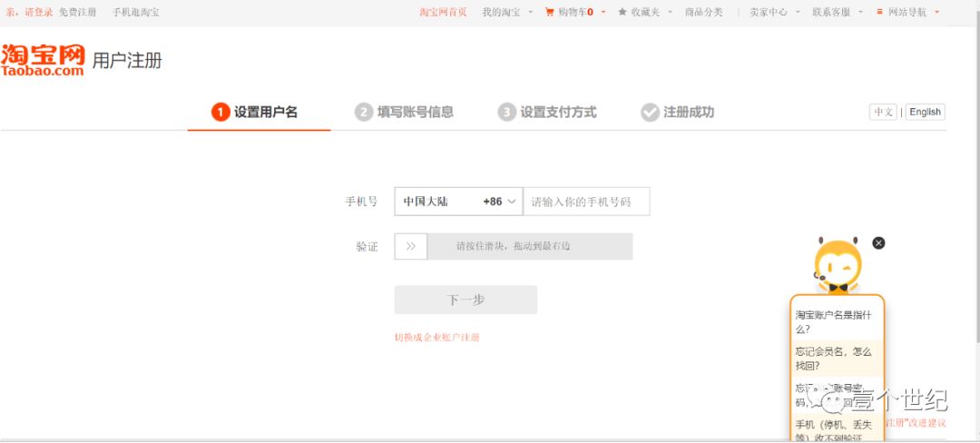Image resolution: width=980 pixels, height=443 pixels.
Task: Close the assistant mascot popup
Action: (878, 243)
